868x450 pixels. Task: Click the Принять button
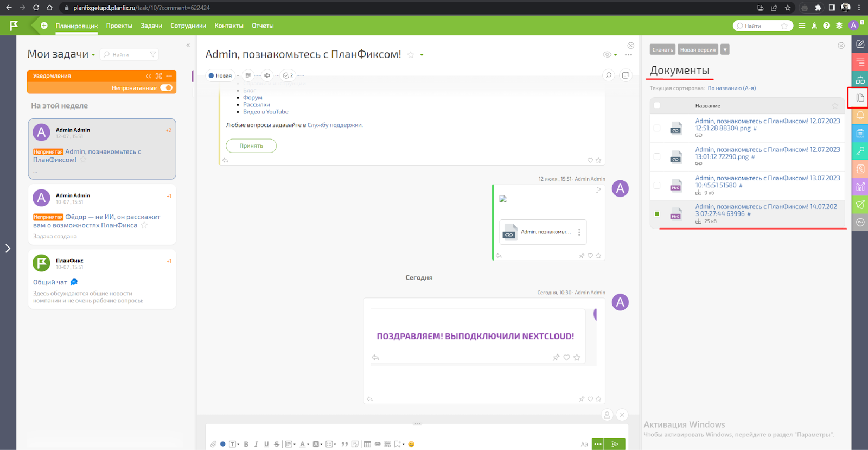point(251,145)
